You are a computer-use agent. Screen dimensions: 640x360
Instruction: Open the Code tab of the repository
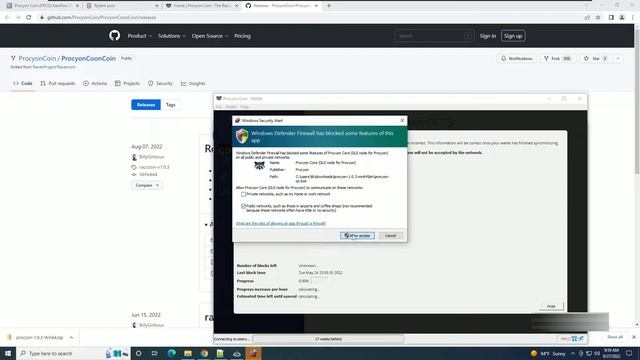pyautogui.click(x=23, y=83)
